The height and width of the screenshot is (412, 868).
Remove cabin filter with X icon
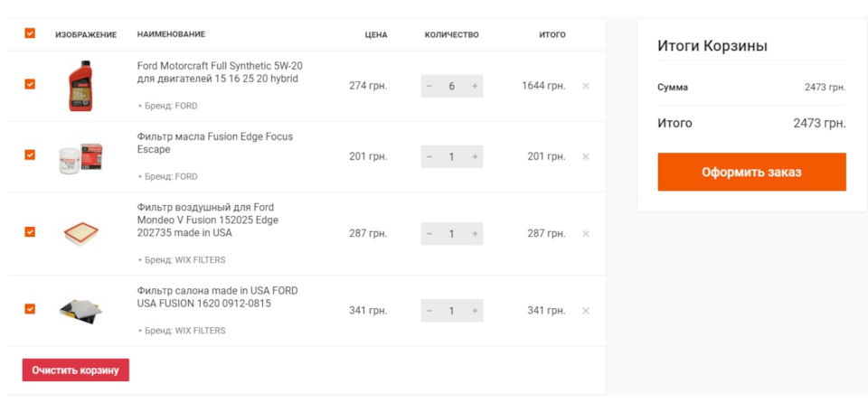tap(586, 311)
